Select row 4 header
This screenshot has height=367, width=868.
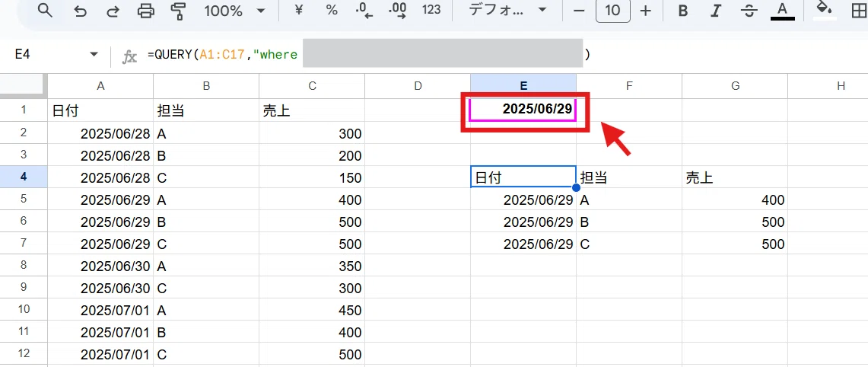click(x=24, y=177)
